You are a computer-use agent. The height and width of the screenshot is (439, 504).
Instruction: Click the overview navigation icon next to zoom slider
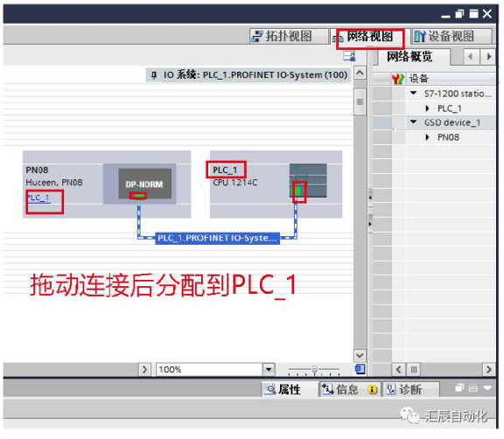360,369
